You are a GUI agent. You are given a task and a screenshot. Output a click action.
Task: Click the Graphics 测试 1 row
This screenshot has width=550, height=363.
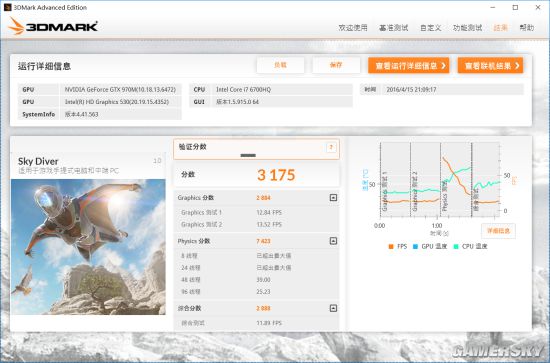(256, 213)
